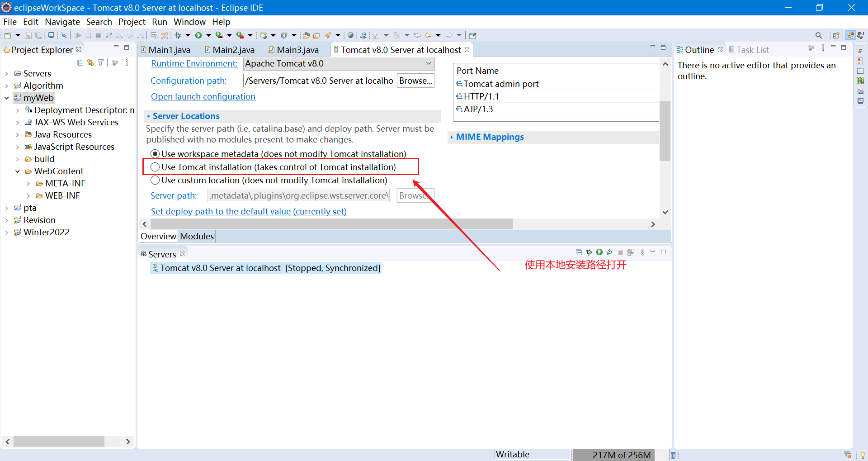Viewport: 868px width, 461px height.
Task: Click the Save toolbar icon
Action: point(28,35)
